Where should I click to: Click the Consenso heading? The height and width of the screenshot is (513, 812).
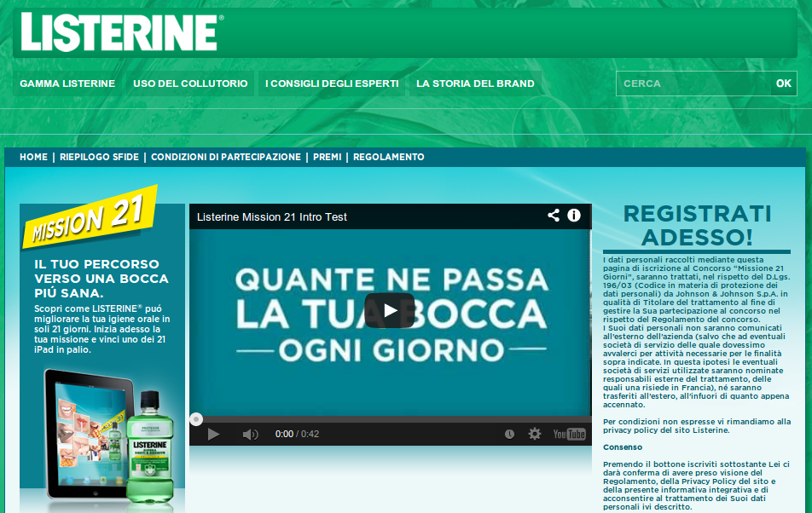(623, 447)
